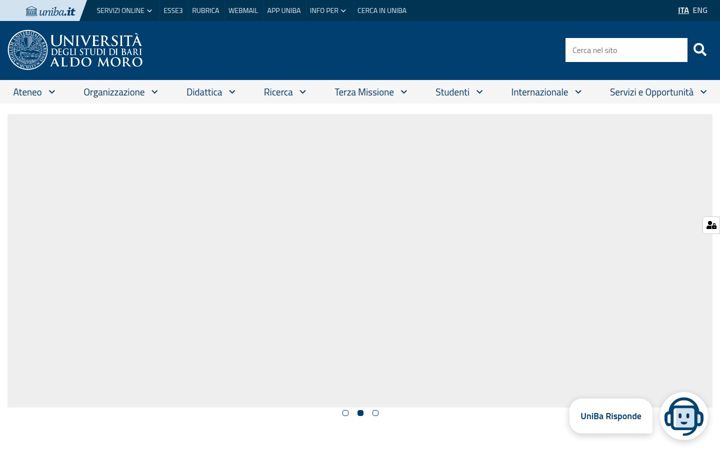Screen dimensions: 720x450
Task: Focus the Cerca nel sito search field
Action: point(626,50)
